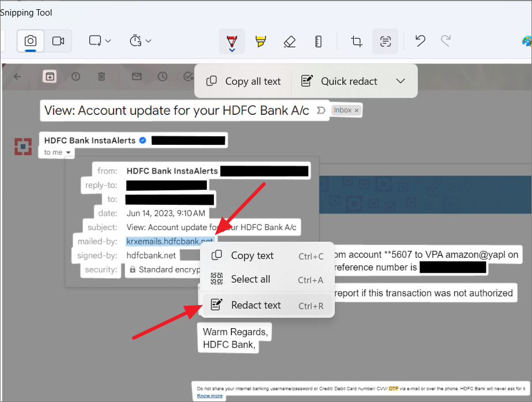
Task: Click the 'HDFC Bank InstaAlerts' from value
Action: point(172,171)
